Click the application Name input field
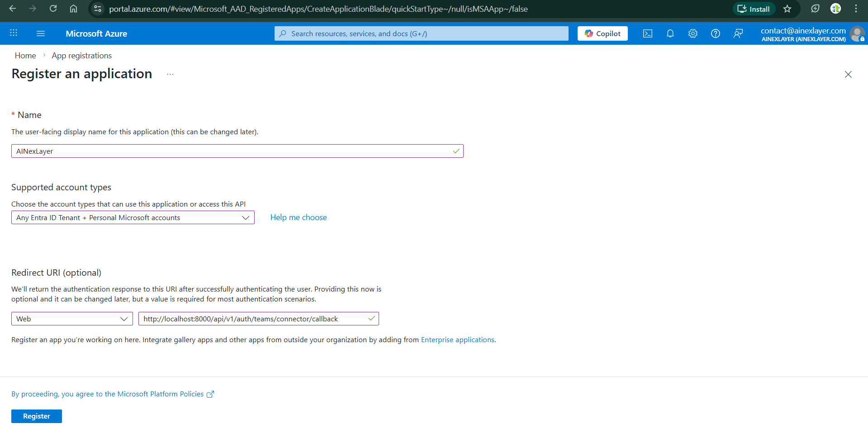This screenshot has width=868, height=433. point(231,151)
